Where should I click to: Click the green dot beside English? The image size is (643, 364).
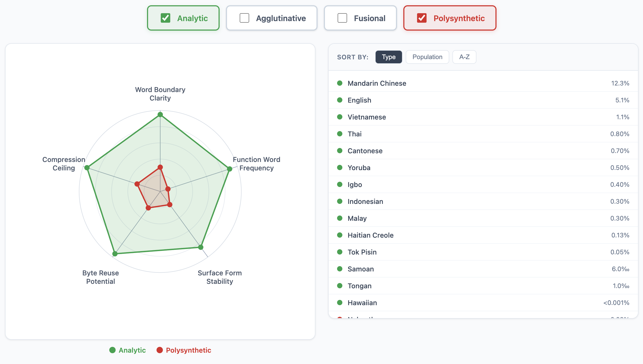tap(339, 100)
